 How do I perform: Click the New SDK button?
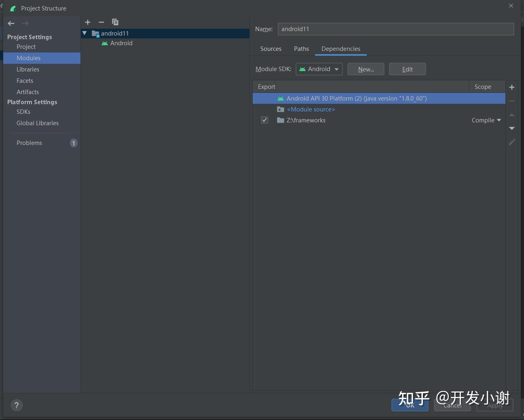366,69
